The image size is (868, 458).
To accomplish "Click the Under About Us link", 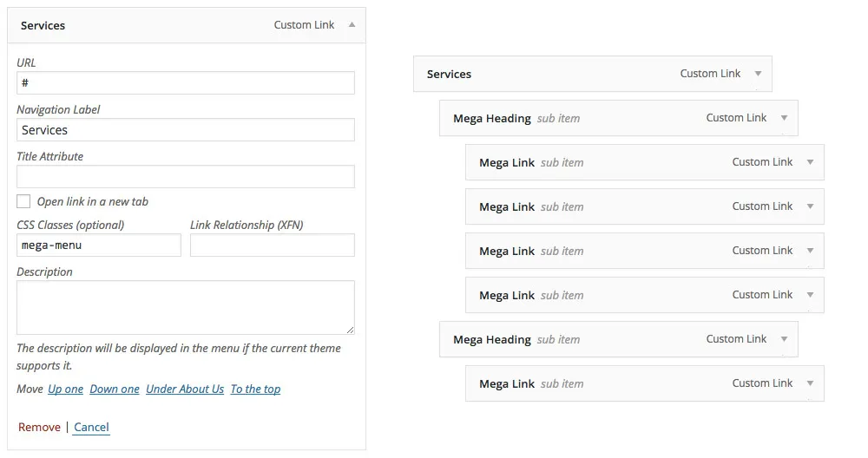I will (185, 389).
